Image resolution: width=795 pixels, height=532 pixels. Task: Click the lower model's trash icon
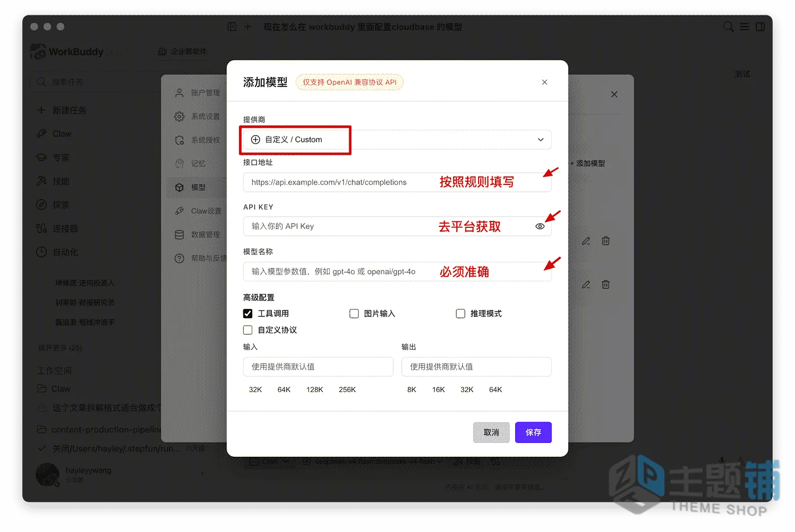click(x=606, y=285)
